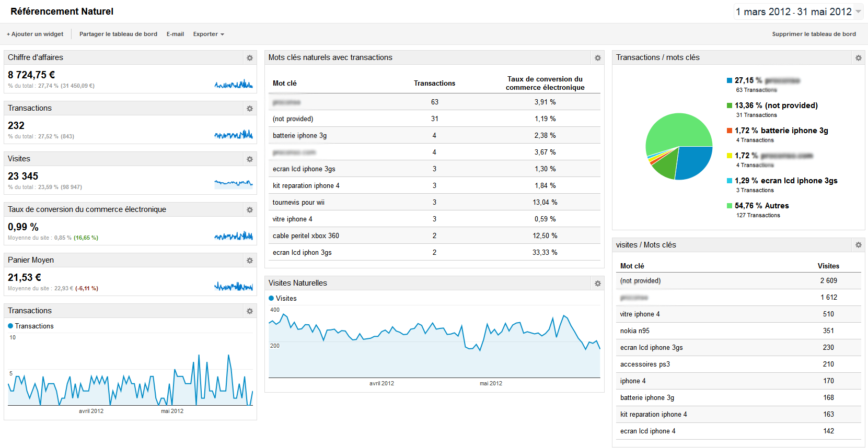Click gear on visites / Mots clés widget

858,245
